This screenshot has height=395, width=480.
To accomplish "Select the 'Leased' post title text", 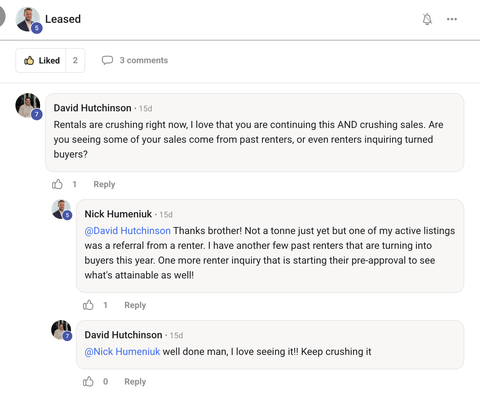I will (63, 19).
